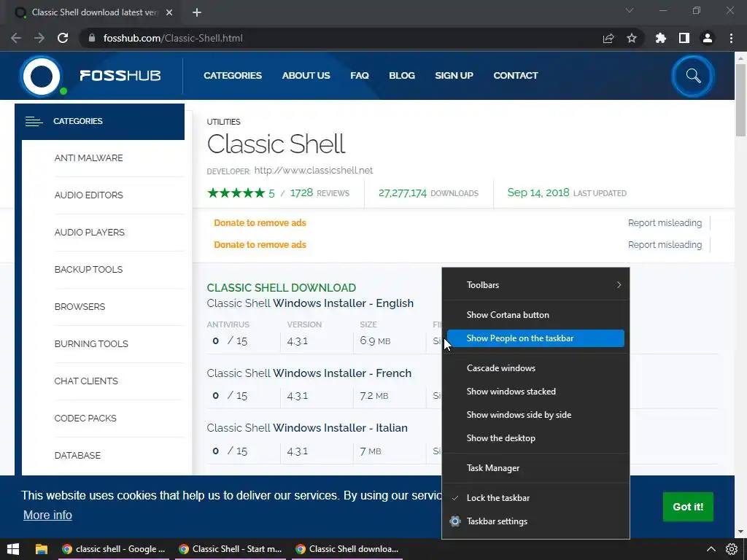Click SIGN UP in header
Viewport: 747px width, 560px height.
pyautogui.click(x=454, y=75)
